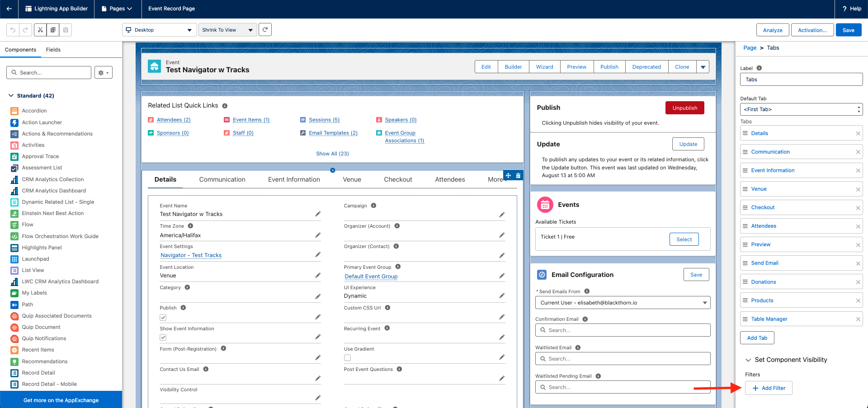The width and height of the screenshot is (868, 408).
Task: Click the Activation button
Action: [x=812, y=30]
